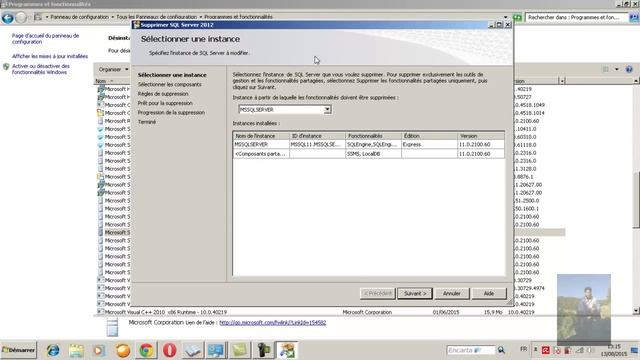
Task: Click the Encarta search box in the taskbar
Action: pos(471,350)
